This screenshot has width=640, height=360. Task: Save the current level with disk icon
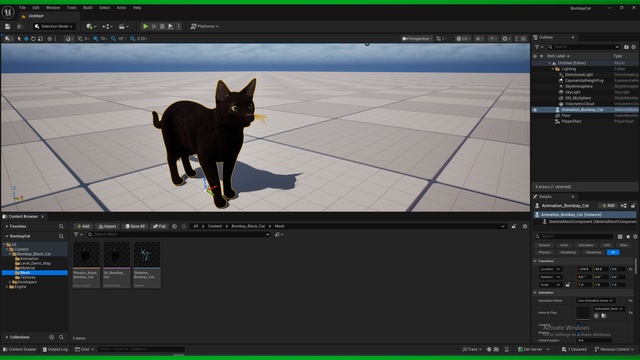pos(7,26)
